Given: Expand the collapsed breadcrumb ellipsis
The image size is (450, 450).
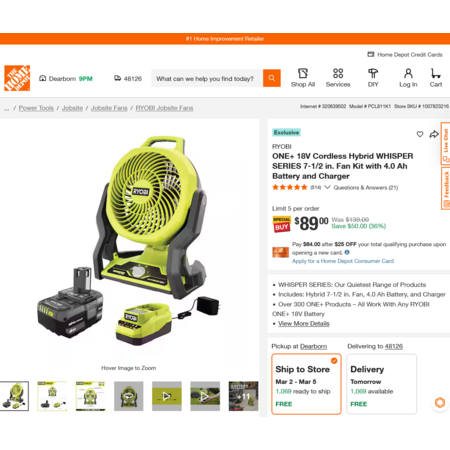Looking at the screenshot, I should [x=7, y=108].
